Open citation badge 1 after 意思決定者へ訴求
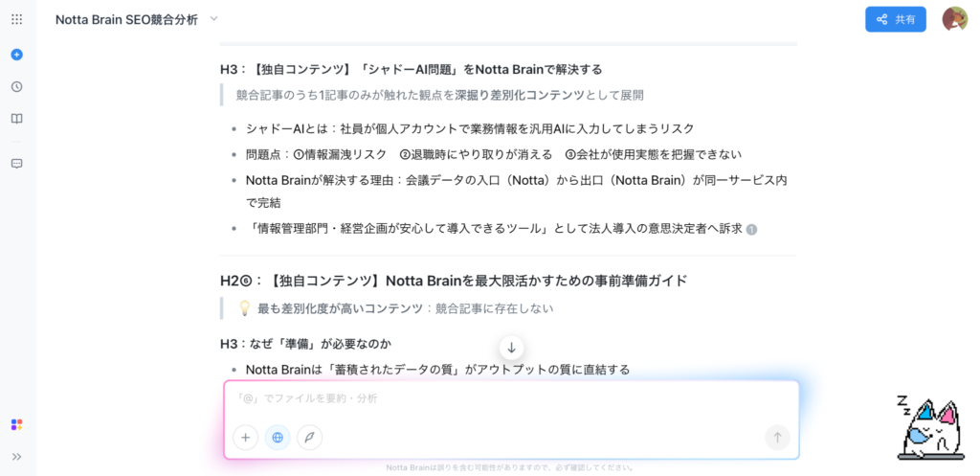This screenshot has width=980, height=476. (x=751, y=230)
